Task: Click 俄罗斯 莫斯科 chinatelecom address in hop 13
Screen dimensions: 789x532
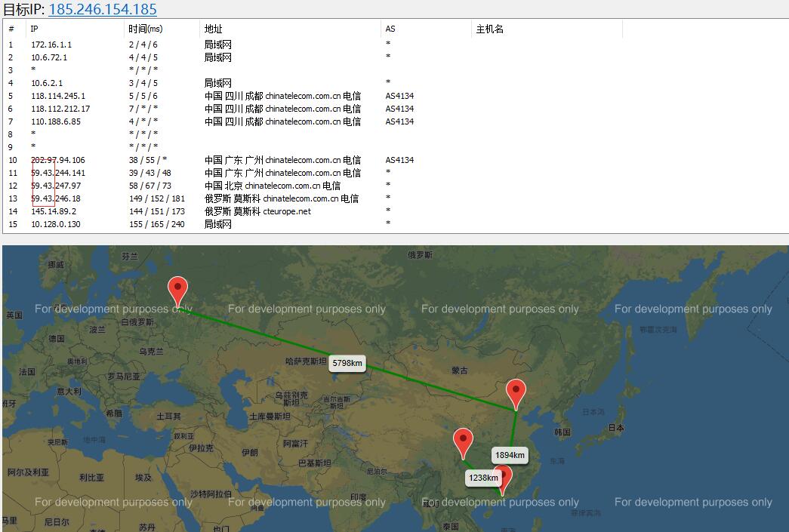Action: (282, 198)
